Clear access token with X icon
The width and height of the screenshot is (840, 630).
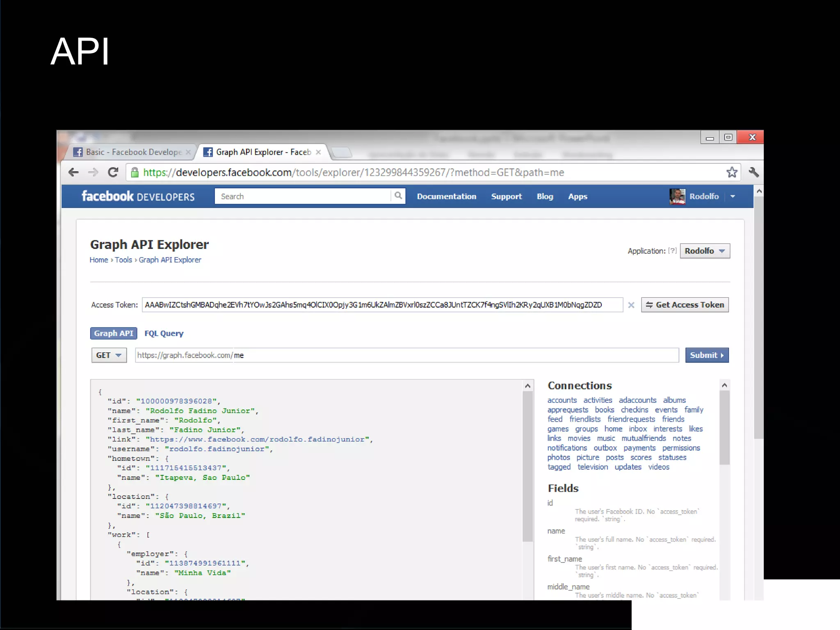click(x=631, y=305)
